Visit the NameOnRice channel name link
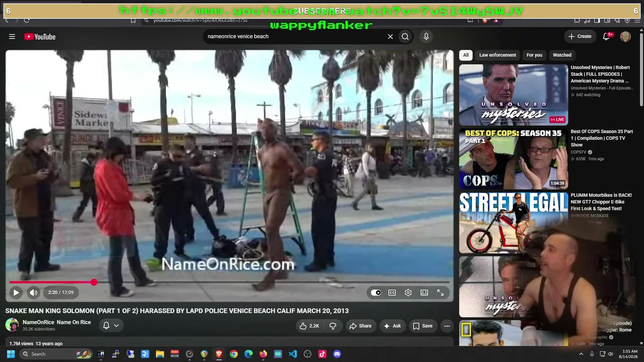 point(57,322)
